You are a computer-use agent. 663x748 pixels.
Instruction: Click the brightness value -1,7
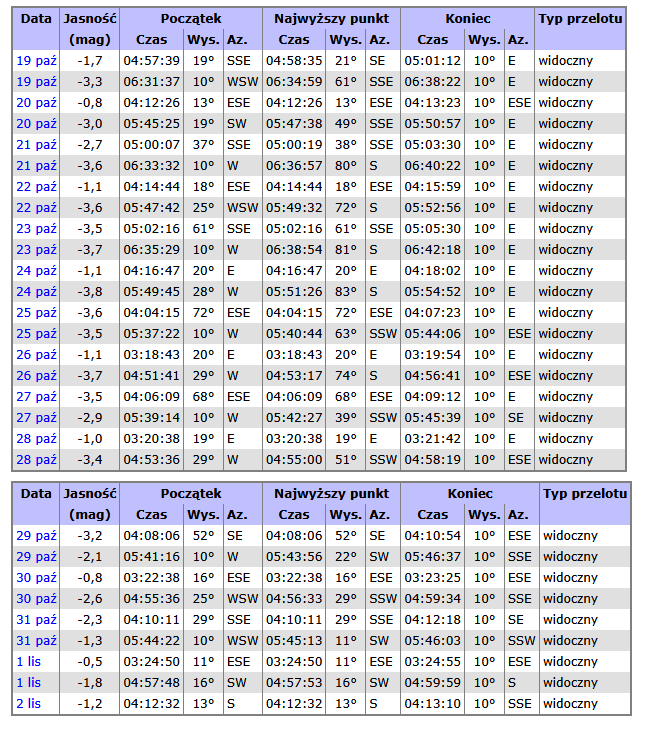pos(90,61)
